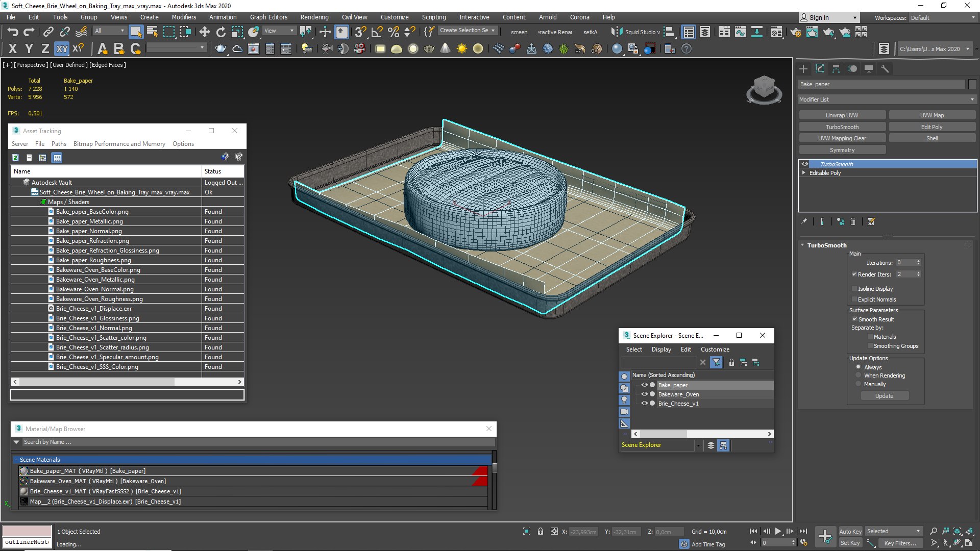
Task: Click the Undo arrow icon
Action: 13,32
